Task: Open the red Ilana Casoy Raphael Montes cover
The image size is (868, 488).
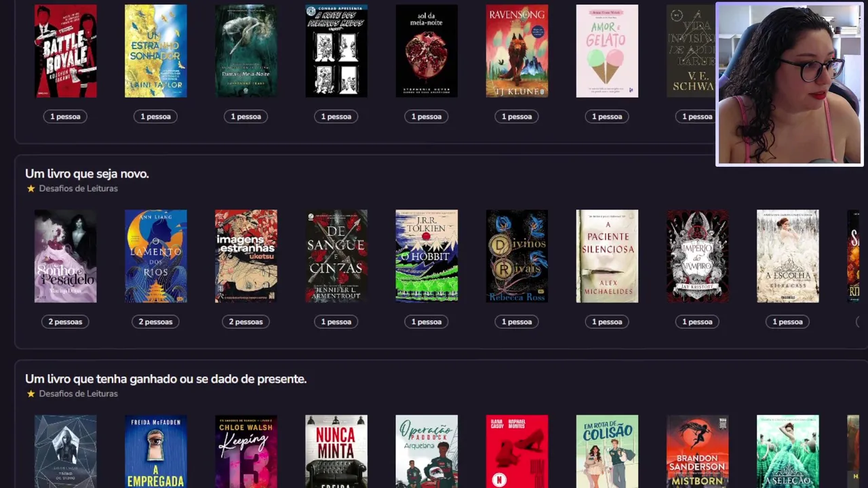Action: pyautogui.click(x=517, y=451)
